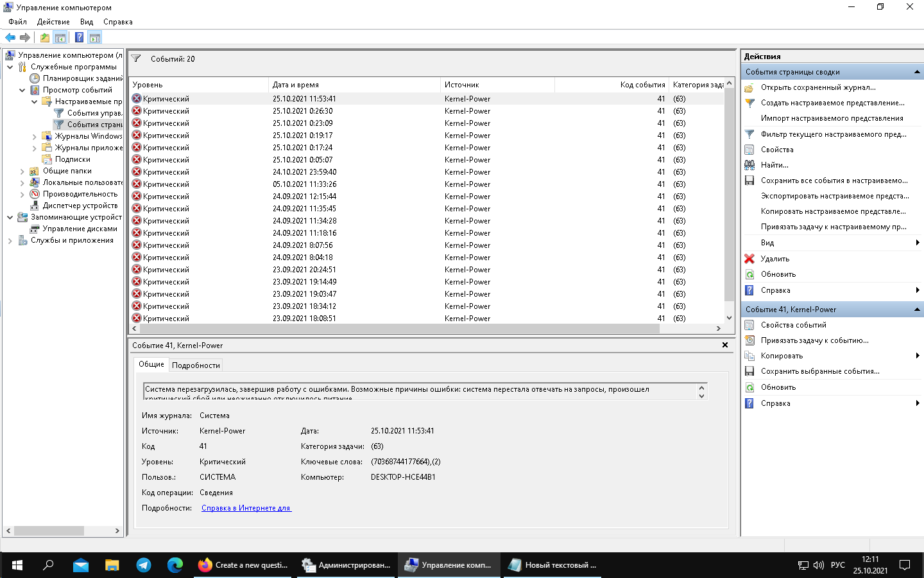
Task: Click 'Импорт настраиваемого представления' action
Action: click(x=832, y=118)
